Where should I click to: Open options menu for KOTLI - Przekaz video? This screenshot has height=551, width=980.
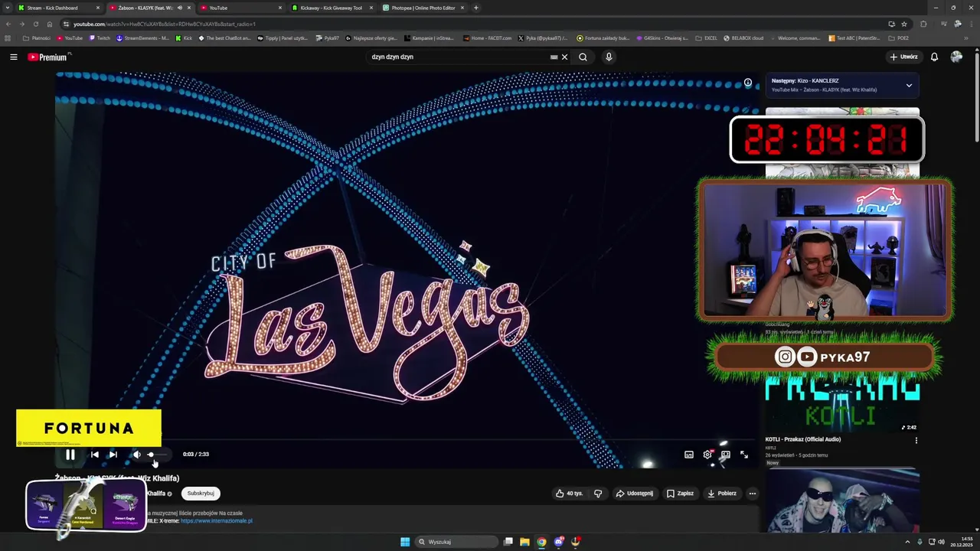(916, 440)
